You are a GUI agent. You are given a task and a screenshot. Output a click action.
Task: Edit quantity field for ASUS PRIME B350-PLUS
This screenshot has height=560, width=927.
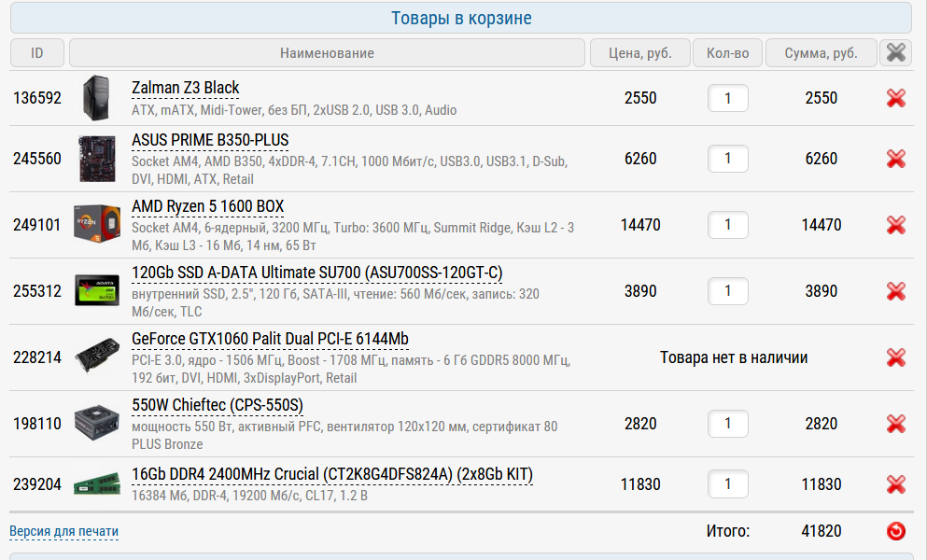tap(728, 159)
